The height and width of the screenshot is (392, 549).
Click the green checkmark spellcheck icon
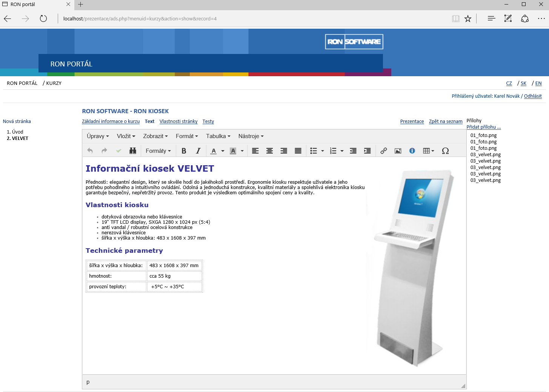click(x=118, y=151)
